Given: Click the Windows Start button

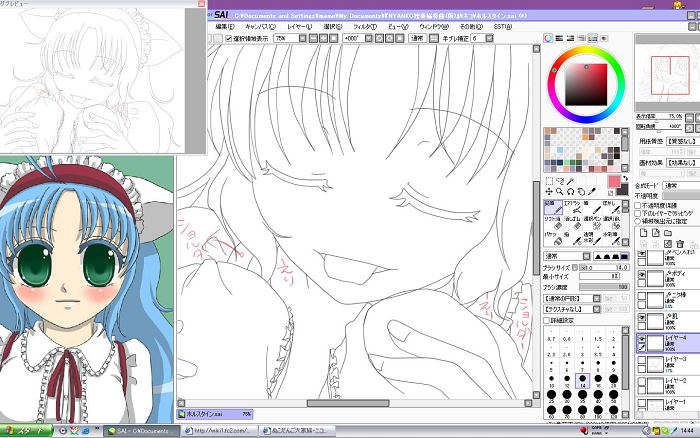Looking at the screenshot, I should (x=26, y=431).
